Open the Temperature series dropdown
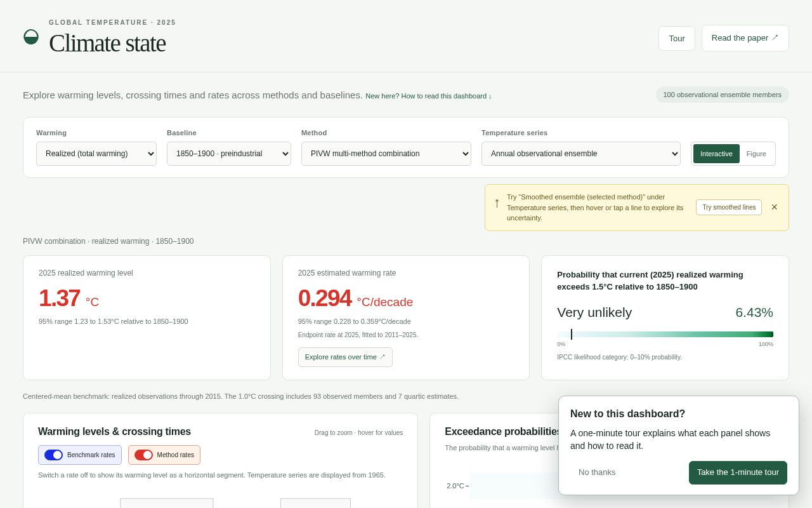This screenshot has height=508, width=812. pyautogui.click(x=581, y=154)
